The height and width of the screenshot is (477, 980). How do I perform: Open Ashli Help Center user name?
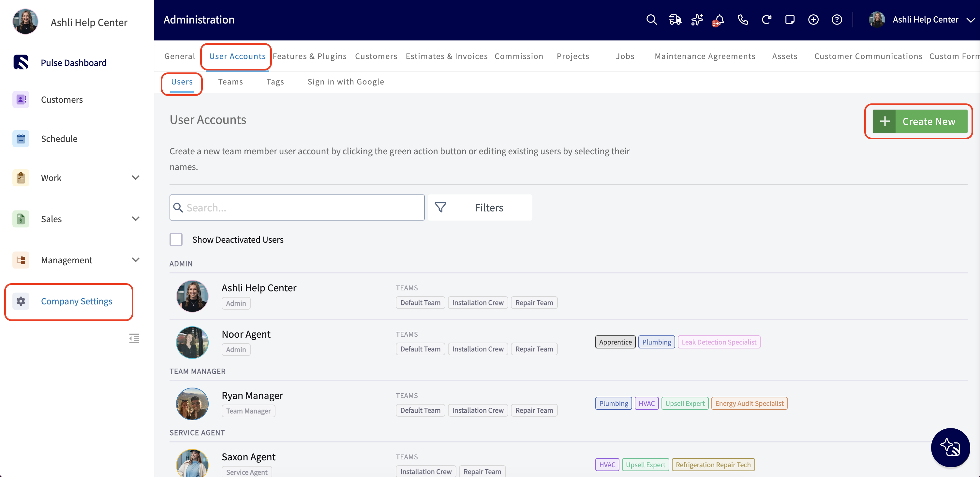click(259, 287)
